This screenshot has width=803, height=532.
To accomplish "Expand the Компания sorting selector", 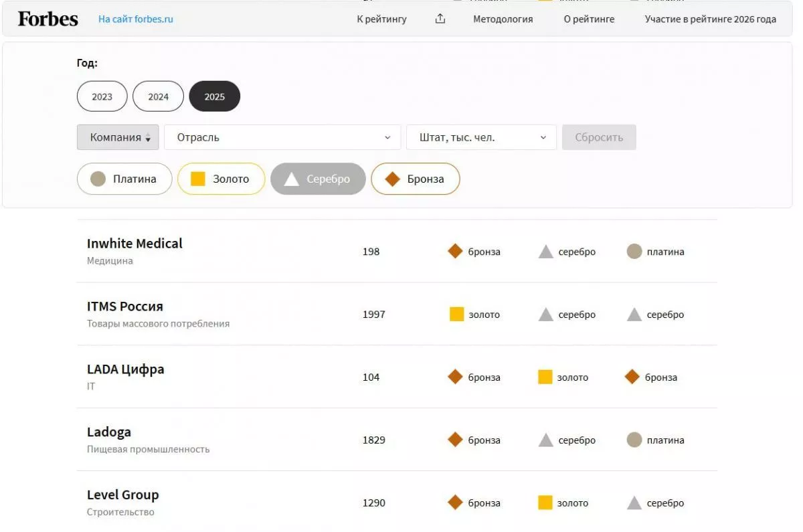I will pos(118,137).
